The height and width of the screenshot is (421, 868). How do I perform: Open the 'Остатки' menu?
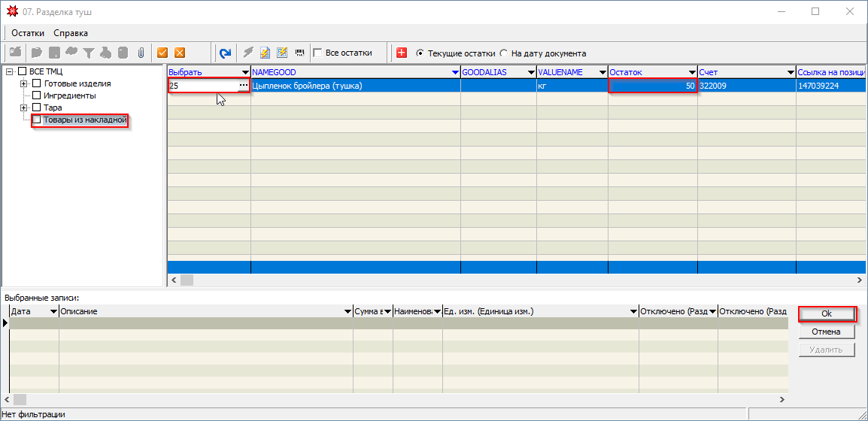coord(28,33)
